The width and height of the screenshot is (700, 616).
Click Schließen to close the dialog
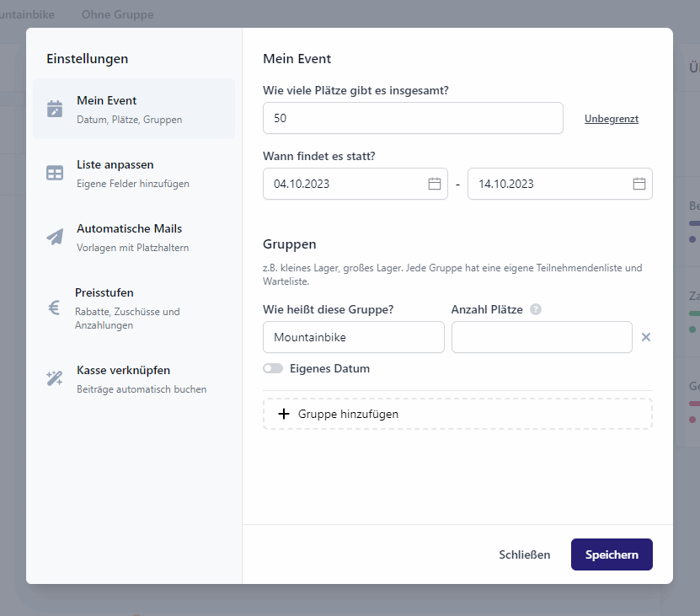tap(525, 554)
